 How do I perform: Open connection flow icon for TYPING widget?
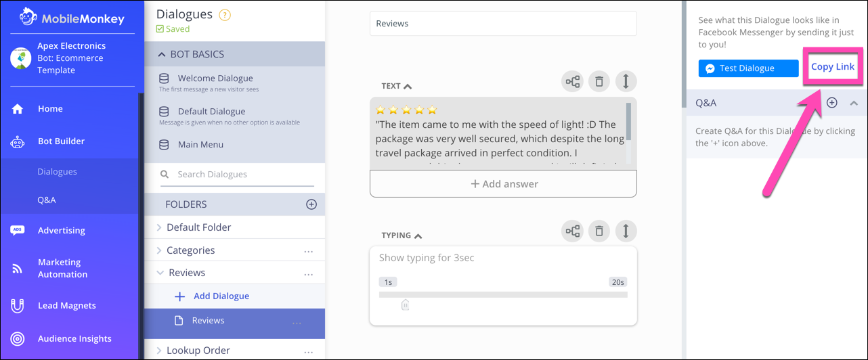(x=573, y=231)
